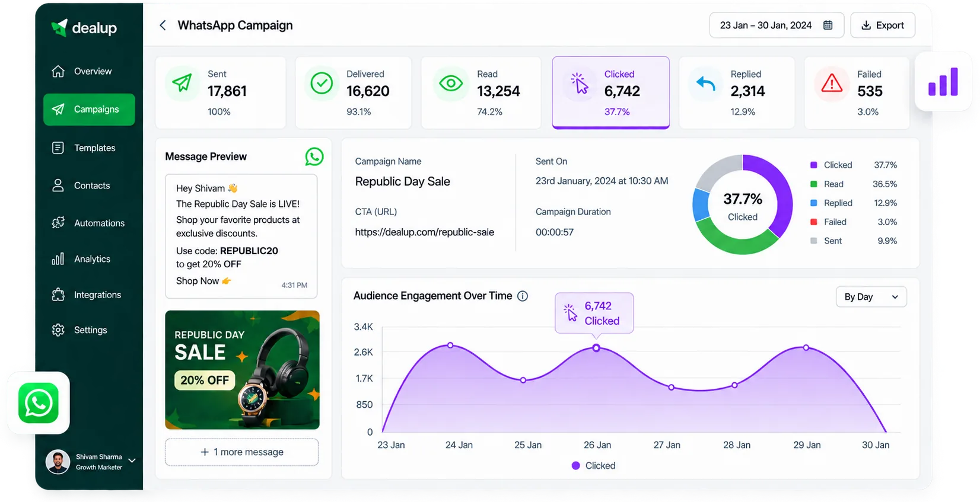This screenshot has width=980, height=502.
Task: Click the 26 Jan data point on chart
Action: click(x=596, y=348)
